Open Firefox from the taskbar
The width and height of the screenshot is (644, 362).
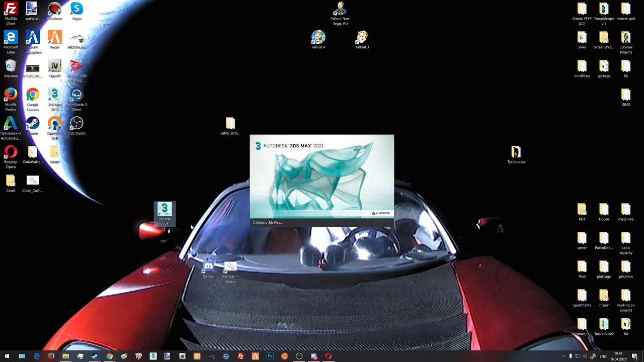(51, 356)
